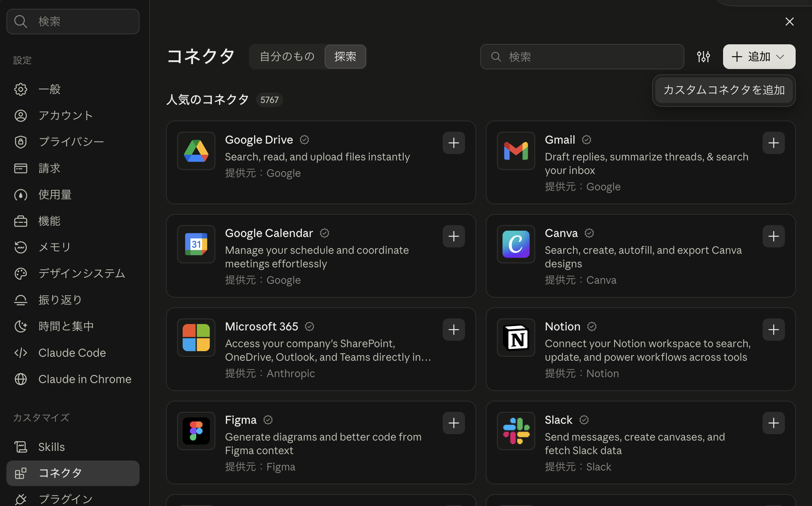Click the Google Drive logo
The height and width of the screenshot is (506, 812).
point(196,151)
